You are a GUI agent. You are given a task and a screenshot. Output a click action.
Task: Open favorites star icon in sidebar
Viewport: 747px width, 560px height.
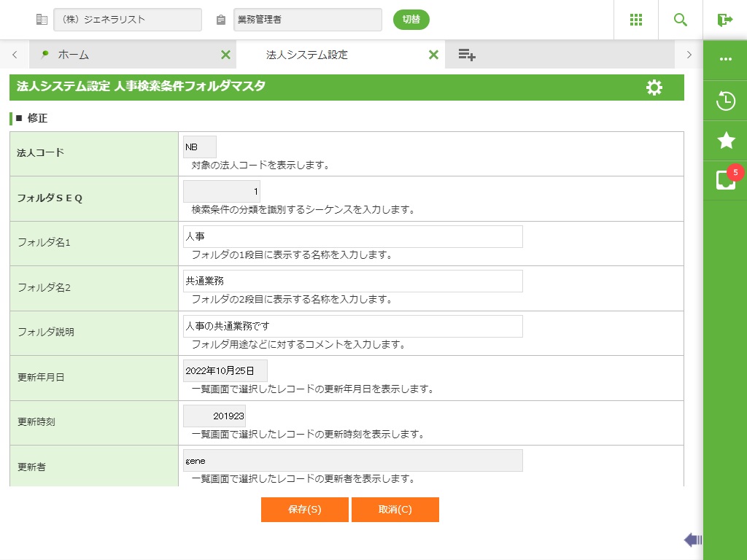pyautogui.click(x=726, y=140)
